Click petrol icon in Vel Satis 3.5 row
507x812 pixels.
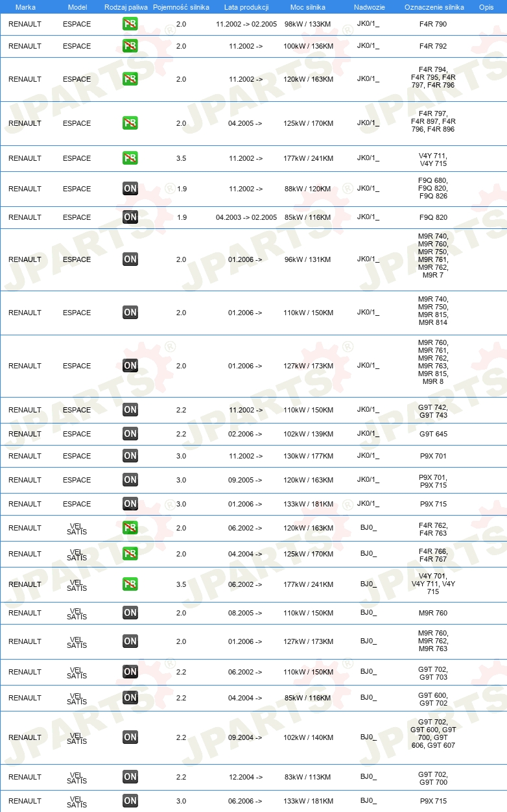pyautogui.click(x=130, y=584)
